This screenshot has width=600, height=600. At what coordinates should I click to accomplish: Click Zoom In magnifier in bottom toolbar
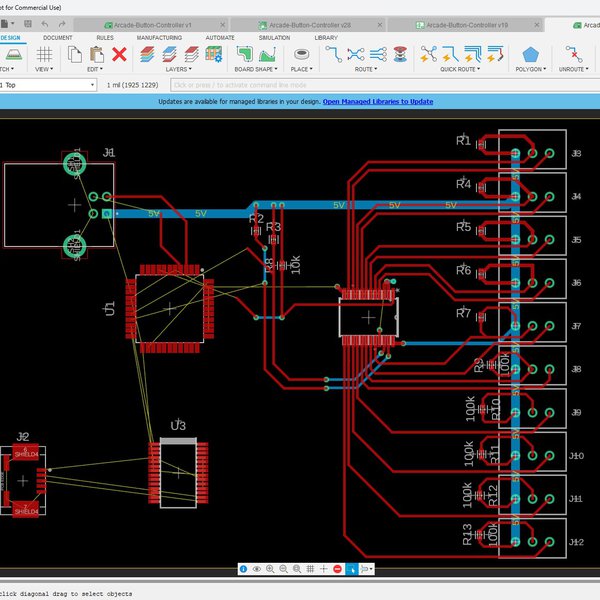(270, 569)
